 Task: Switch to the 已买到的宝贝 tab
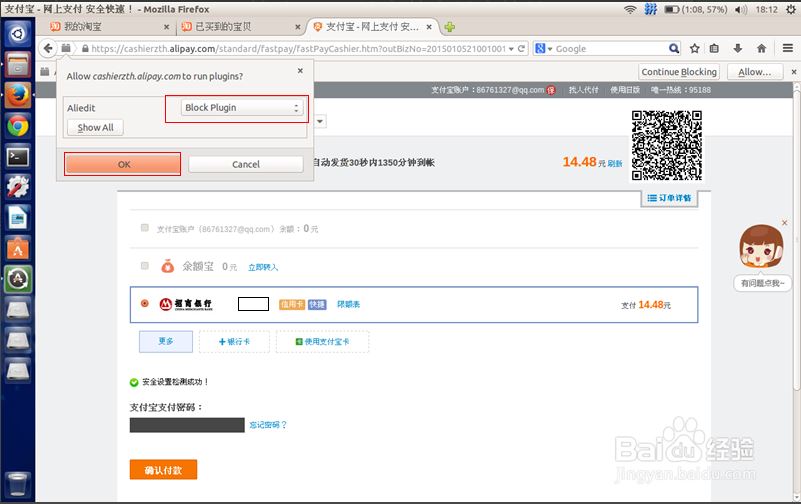coord(240,27)
